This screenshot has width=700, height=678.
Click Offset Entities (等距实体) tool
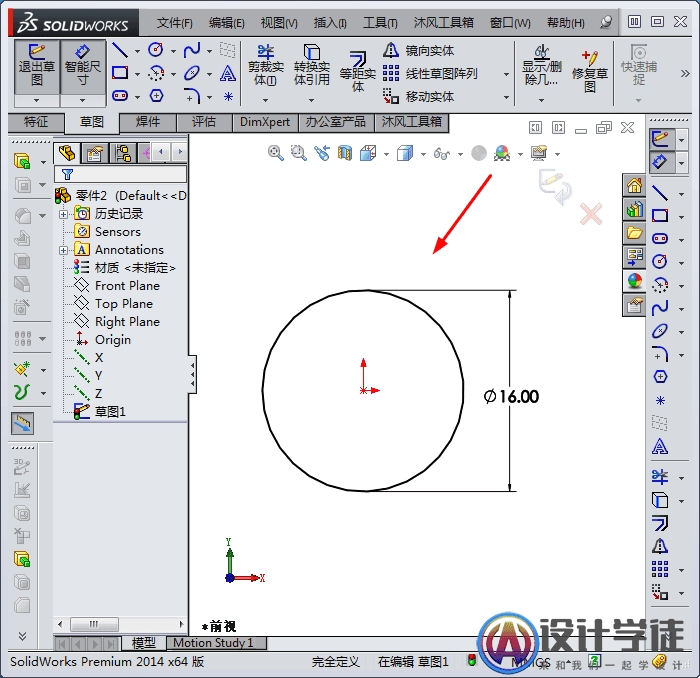tap(358, 71)
